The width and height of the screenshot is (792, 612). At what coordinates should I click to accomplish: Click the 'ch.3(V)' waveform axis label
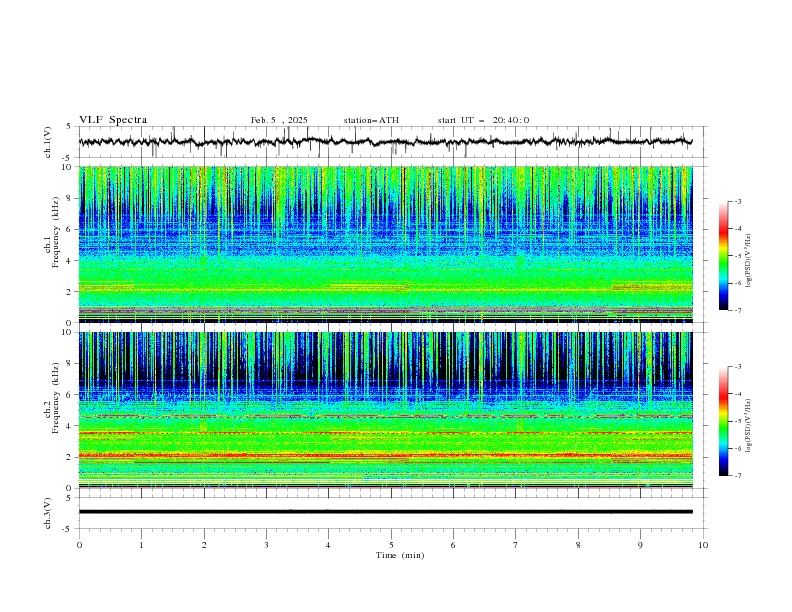48,513
